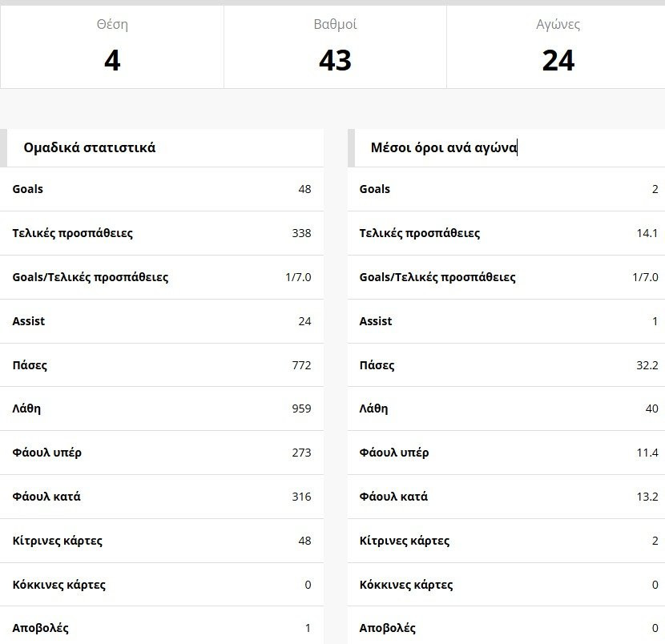Select the Πάσες per-match average 32.2
The height and width of the screenshot is (644, 665).
647,365
